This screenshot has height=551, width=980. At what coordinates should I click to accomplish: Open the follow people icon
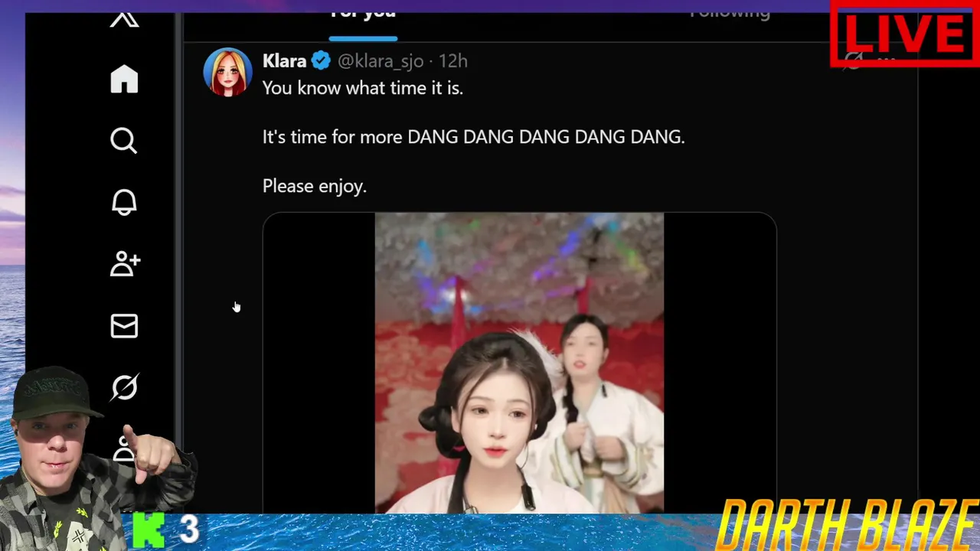[125, 264]
